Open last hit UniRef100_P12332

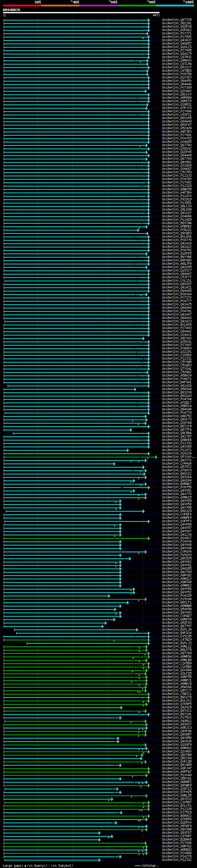[177, 860]
